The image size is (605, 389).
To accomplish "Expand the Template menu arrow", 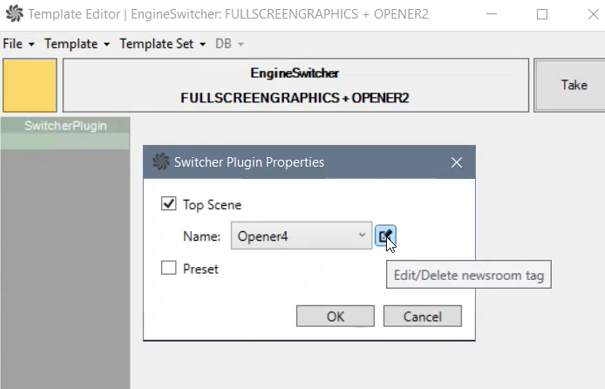I will coord(106,44).
